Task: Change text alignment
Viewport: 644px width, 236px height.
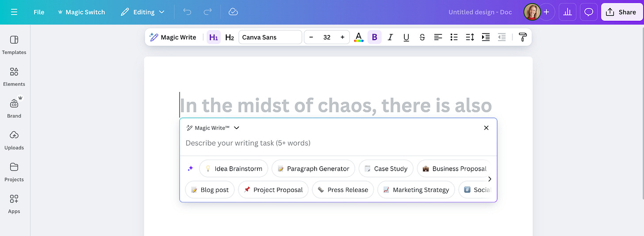Action: click(x=438, y=37)
